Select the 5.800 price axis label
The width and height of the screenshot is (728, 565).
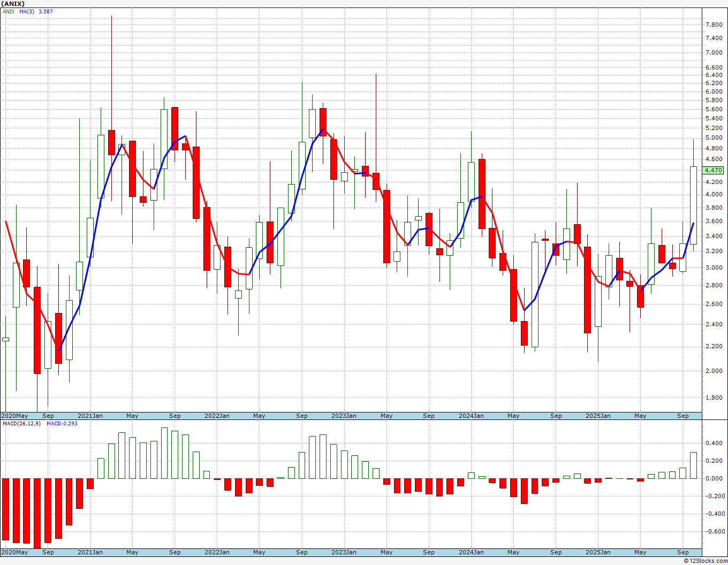click(714, 100)
